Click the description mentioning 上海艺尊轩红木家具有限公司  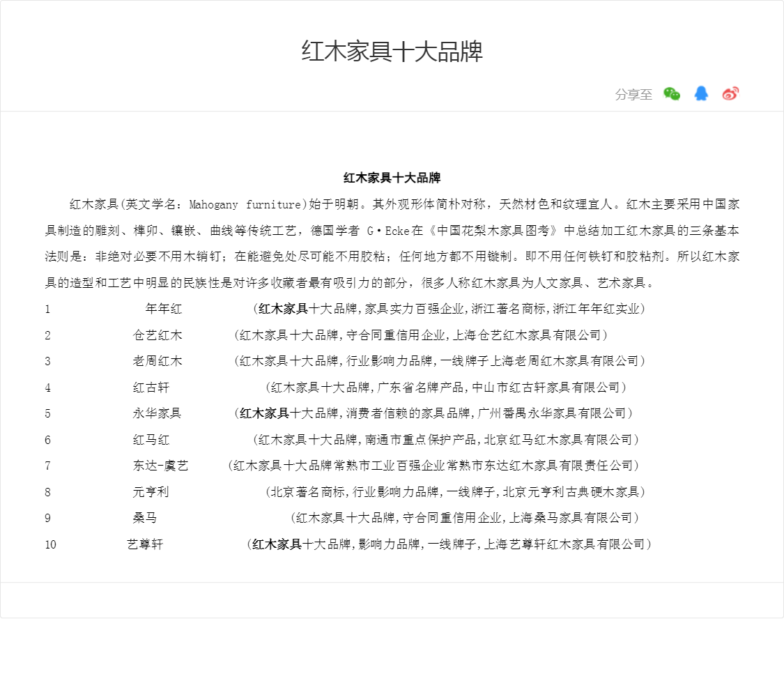[449, 544]
